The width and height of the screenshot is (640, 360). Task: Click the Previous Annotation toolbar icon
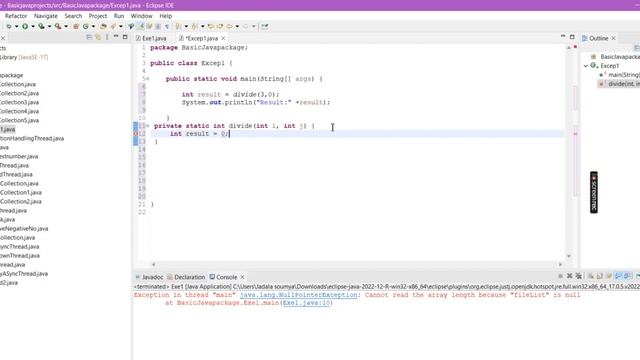click(195, 27)
